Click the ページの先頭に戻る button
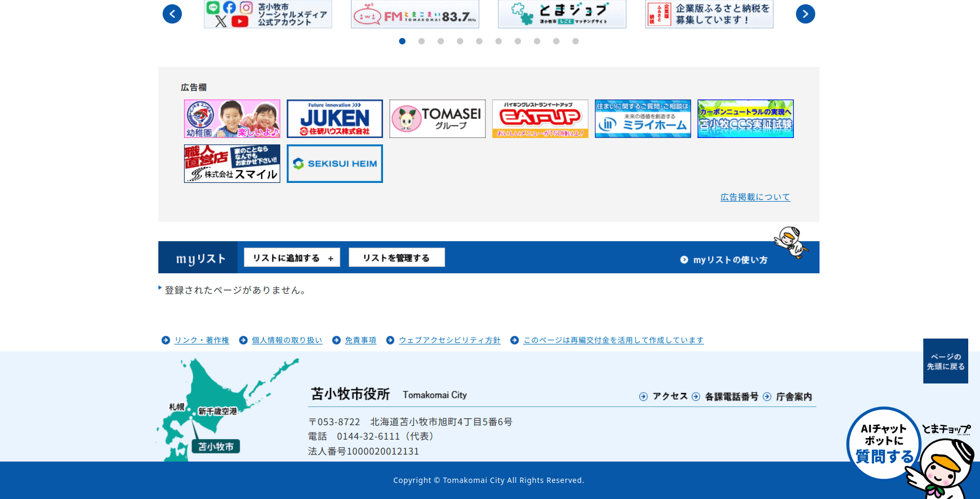The image size is (980, 499). (945, 361)
